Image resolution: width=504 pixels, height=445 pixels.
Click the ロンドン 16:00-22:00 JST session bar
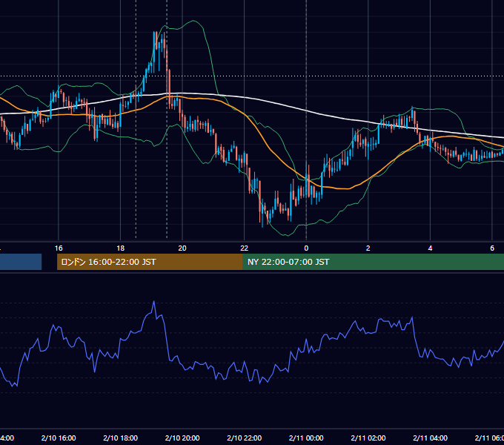pos(150,262)
